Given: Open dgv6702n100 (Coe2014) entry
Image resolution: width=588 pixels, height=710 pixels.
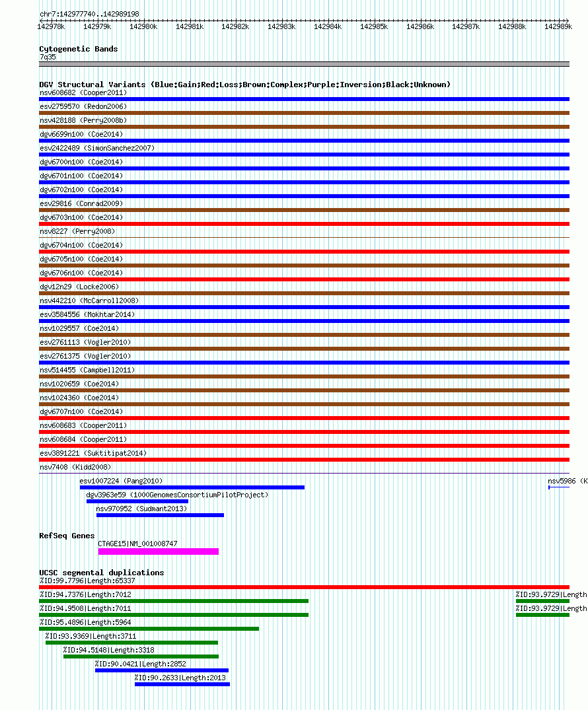Looking at the screenshot, I should coord(81,190).
